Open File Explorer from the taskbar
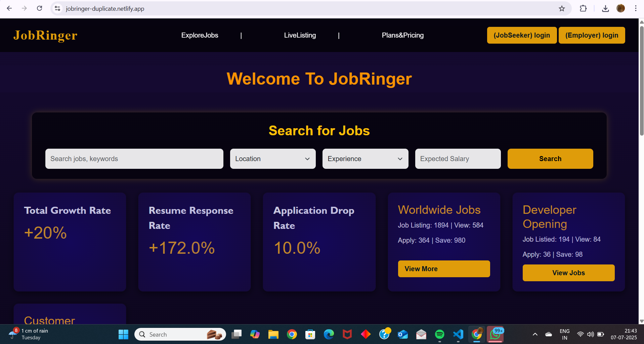Screen dimensions: 644x344 273,334
